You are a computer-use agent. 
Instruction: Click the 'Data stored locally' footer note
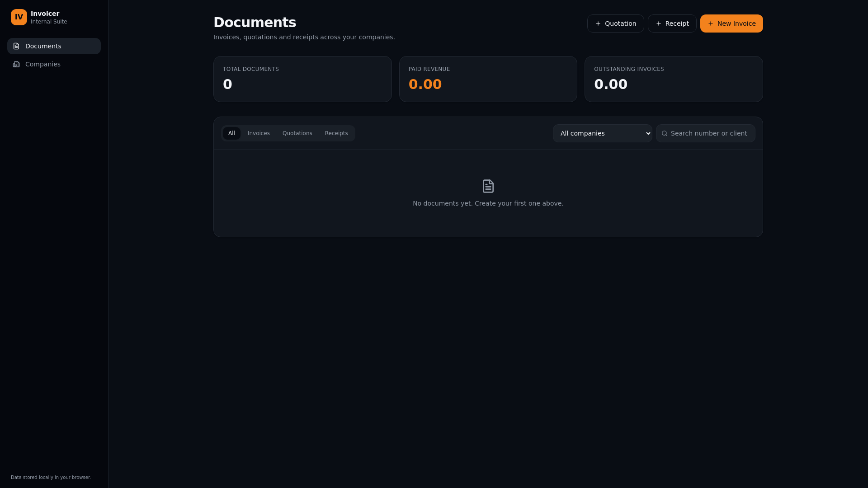(x=51, y=477)
